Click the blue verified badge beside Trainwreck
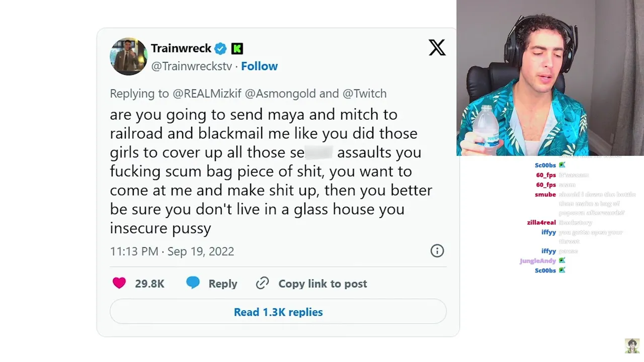 pyautogui.click(x=220, y=49)
